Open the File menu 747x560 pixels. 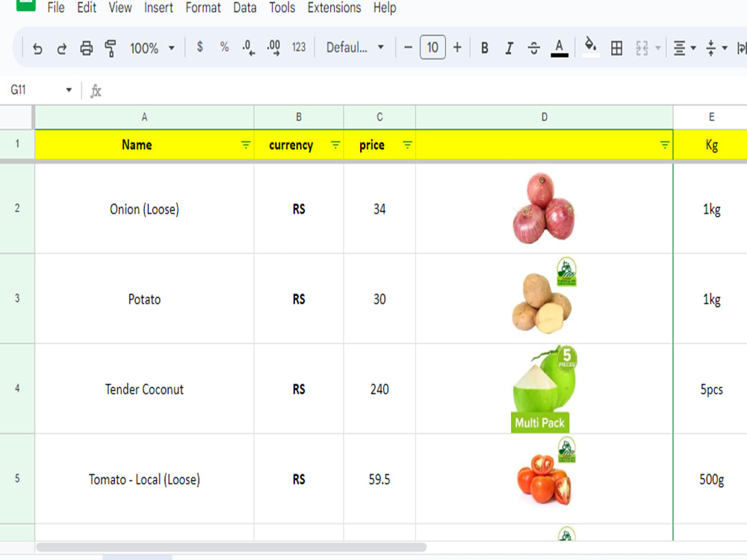pos(56,7)
